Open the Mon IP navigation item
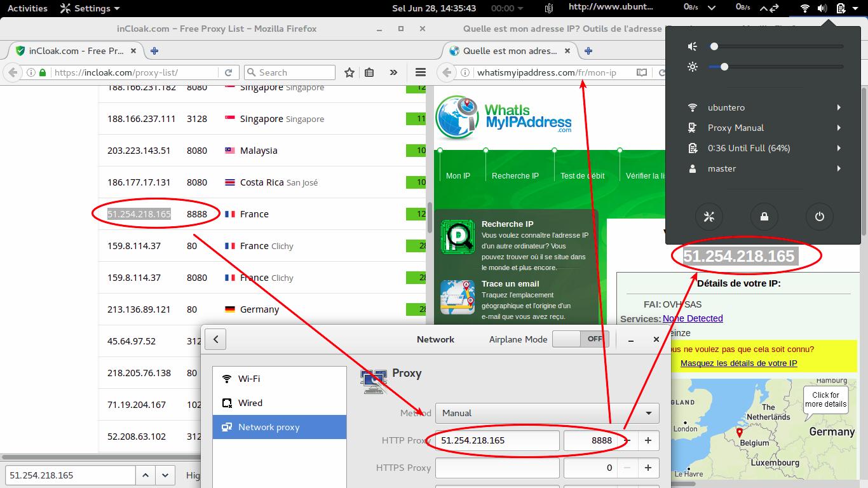The height and width of the screenshot is (488, 868). click(x=458, y=176)
